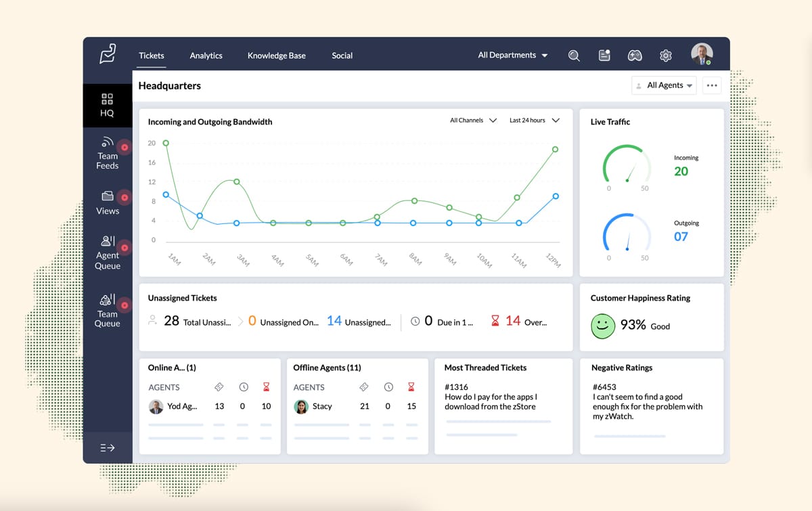Open Team Queue in sidebar
Viewport: 812px width, 511px height.
[x=107, y=311]
